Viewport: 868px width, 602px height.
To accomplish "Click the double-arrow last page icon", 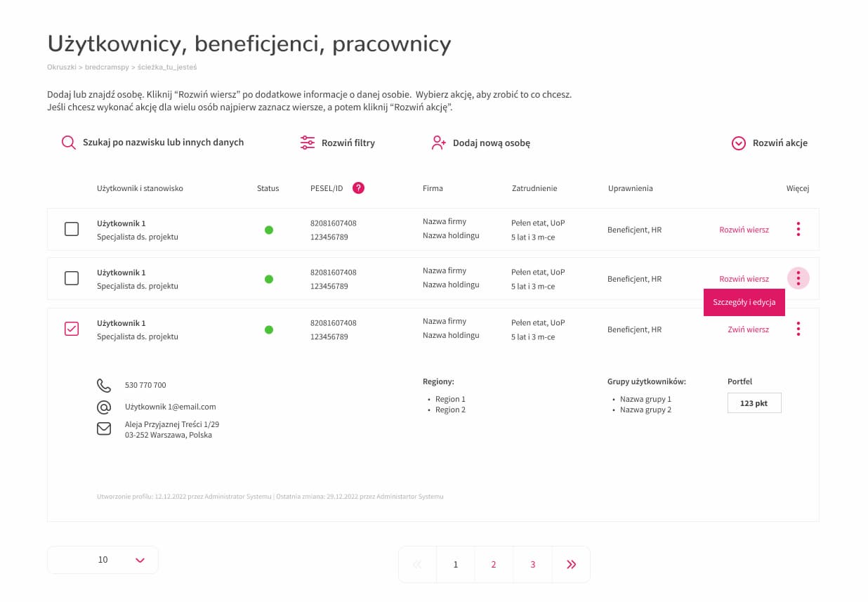I will click(571, 564).
